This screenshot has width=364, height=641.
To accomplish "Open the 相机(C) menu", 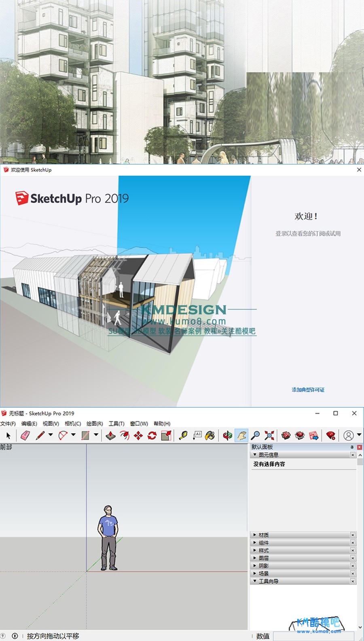I will click(73, 423).
